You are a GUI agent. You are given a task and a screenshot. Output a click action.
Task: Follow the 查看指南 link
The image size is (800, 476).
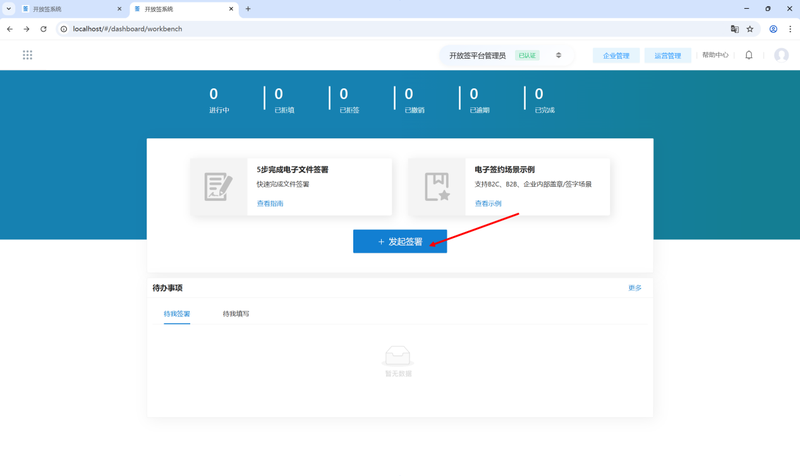270,204
